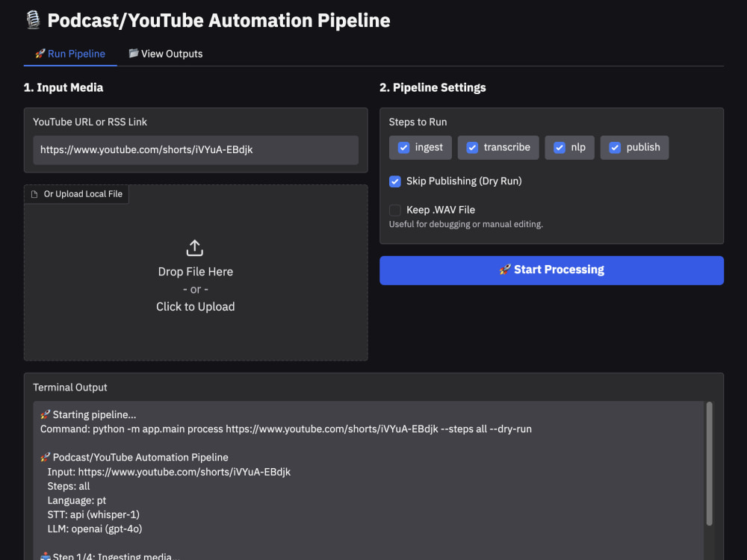Click the file icon next to Or Upload Local File
This screenshot has width=747, height=560.
coord(34,194)
